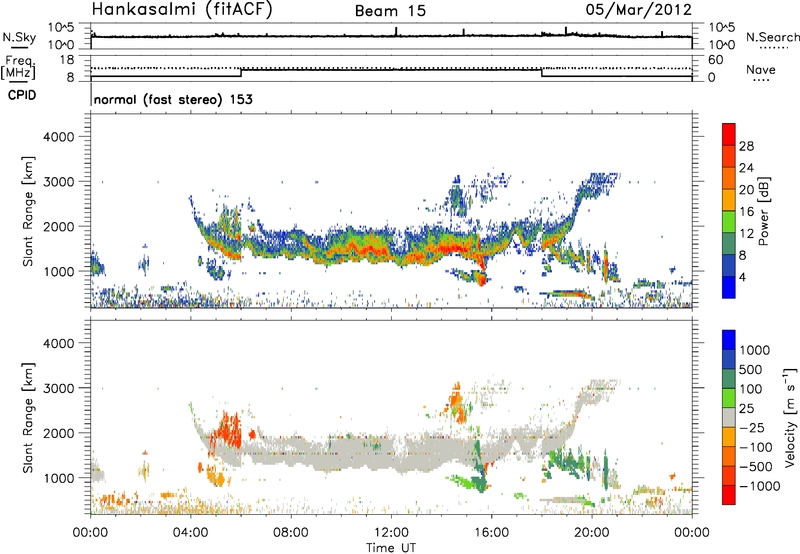Click the N.Search legend label

pos(773,37)
